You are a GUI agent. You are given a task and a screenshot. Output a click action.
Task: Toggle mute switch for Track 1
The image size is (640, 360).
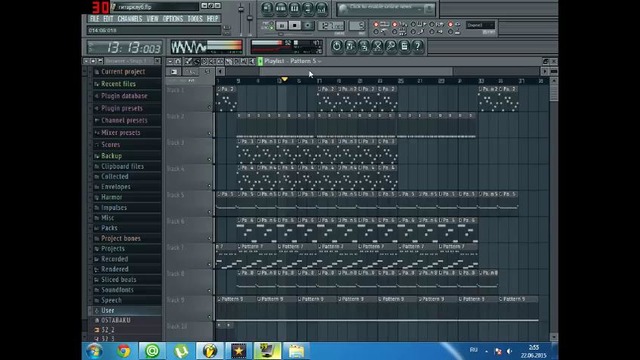click(209, 107)
